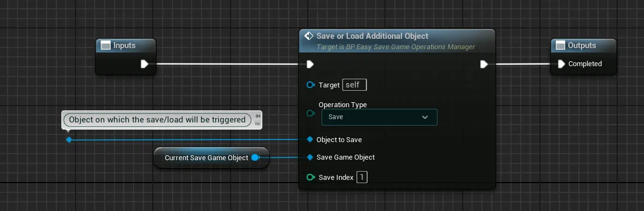Viewport: 644px width, 211px height.
Task: Select the Outputs node title
Action: click(582, 45)
